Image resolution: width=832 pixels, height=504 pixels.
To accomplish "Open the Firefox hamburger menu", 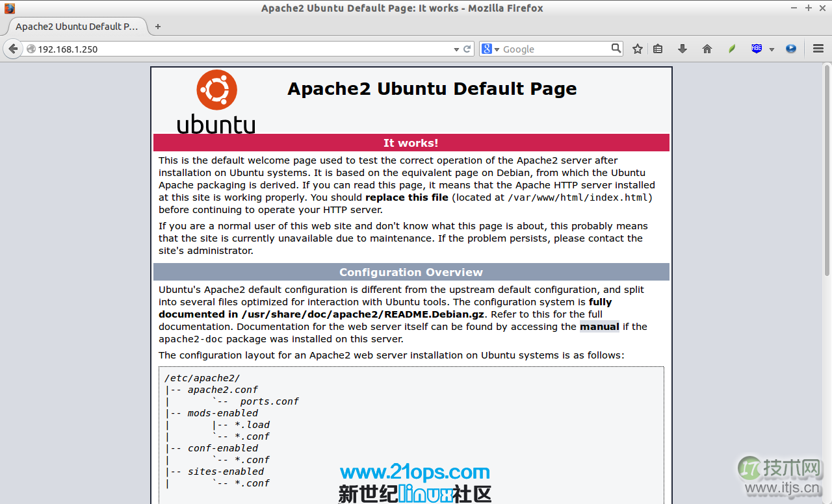I will 817,49.
